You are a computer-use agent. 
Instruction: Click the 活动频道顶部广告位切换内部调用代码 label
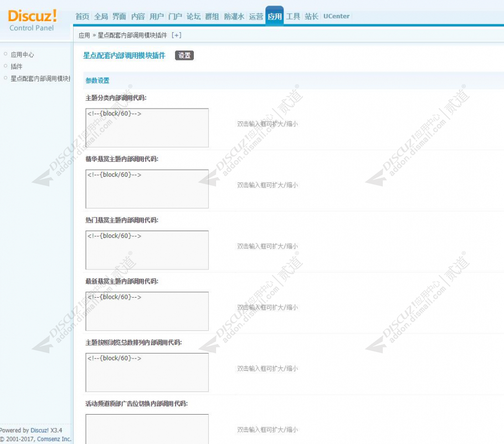tap(137, 404)
